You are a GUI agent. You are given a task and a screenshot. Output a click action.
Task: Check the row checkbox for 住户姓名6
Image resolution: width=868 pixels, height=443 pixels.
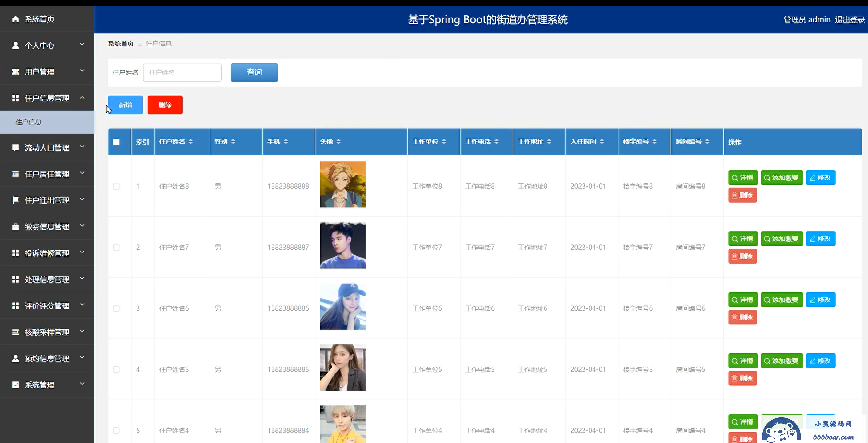116,308
